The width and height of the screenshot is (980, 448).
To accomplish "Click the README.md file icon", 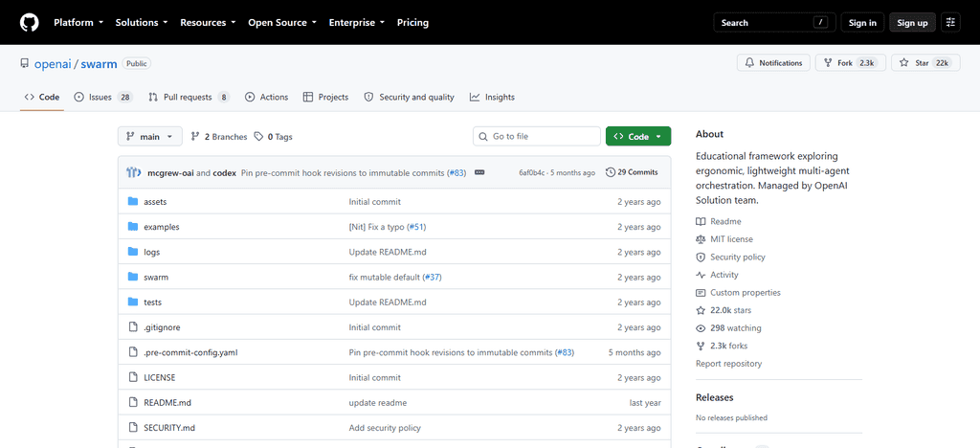I will click(x=132, y=402).
